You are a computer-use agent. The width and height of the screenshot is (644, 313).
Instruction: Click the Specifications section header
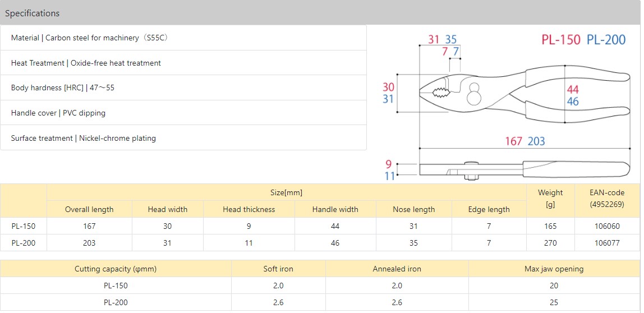tap(33, 13)
